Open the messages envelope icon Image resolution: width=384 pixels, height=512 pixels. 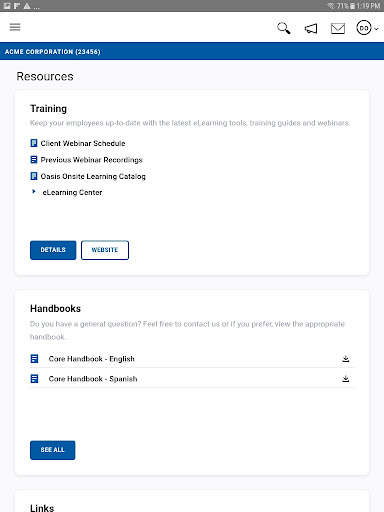(x=338, y=29)
